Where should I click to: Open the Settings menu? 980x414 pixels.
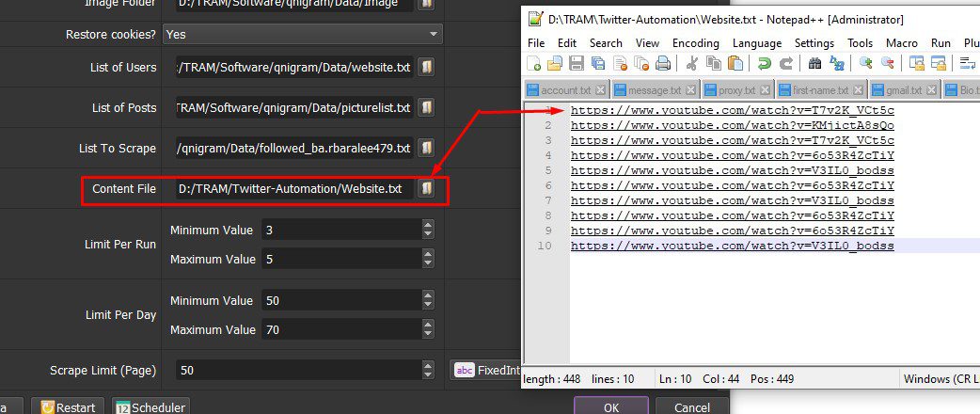click(x=814, y=43)
